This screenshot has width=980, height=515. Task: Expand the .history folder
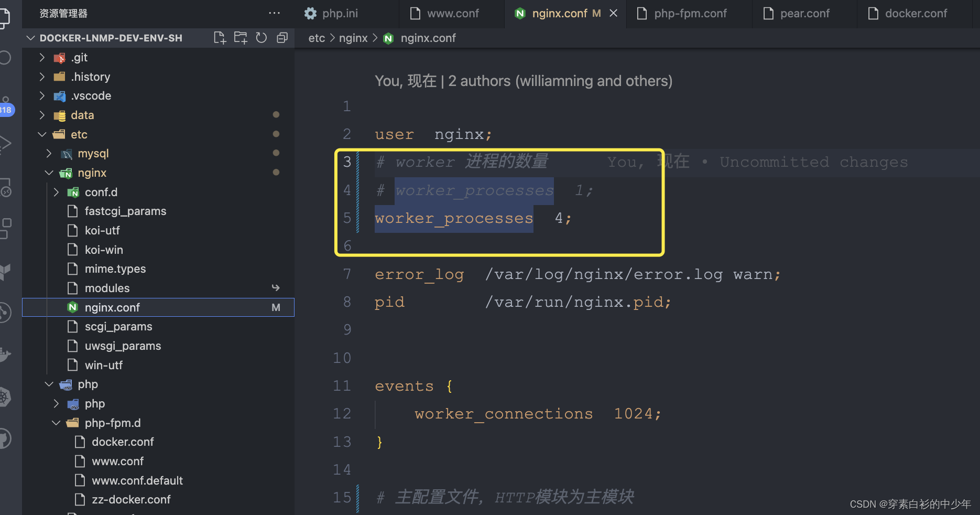coord(42,77)
